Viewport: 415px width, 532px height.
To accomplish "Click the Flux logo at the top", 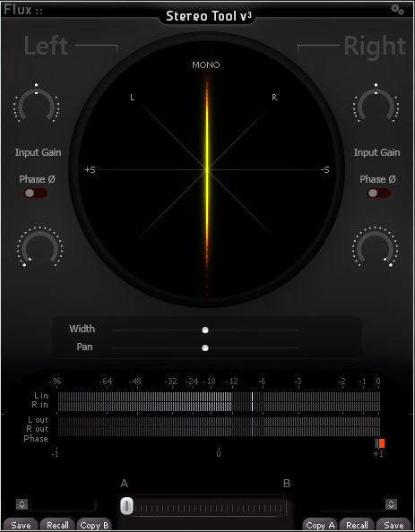I will (x=22, y=10).
